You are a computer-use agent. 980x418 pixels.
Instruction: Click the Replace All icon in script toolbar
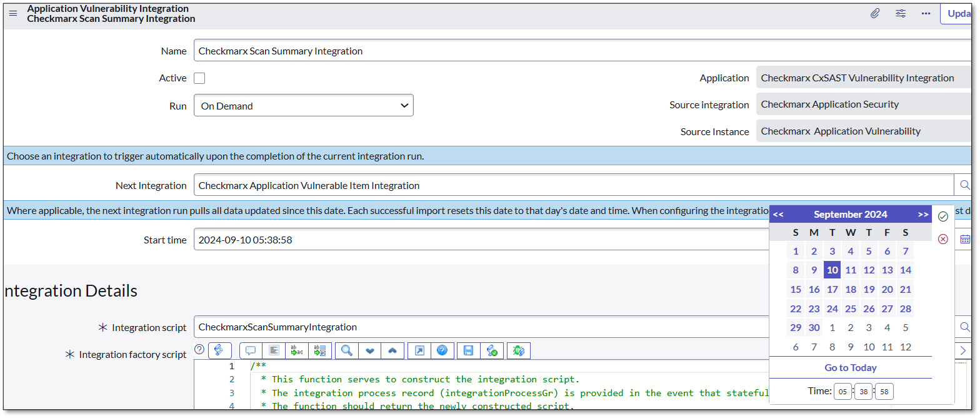(x=320, y=350)
